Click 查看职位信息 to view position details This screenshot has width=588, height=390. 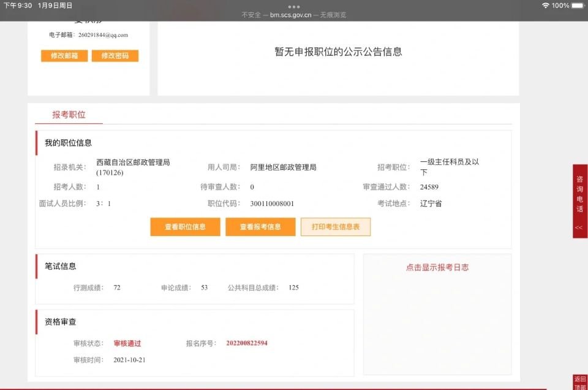point(185,227)
